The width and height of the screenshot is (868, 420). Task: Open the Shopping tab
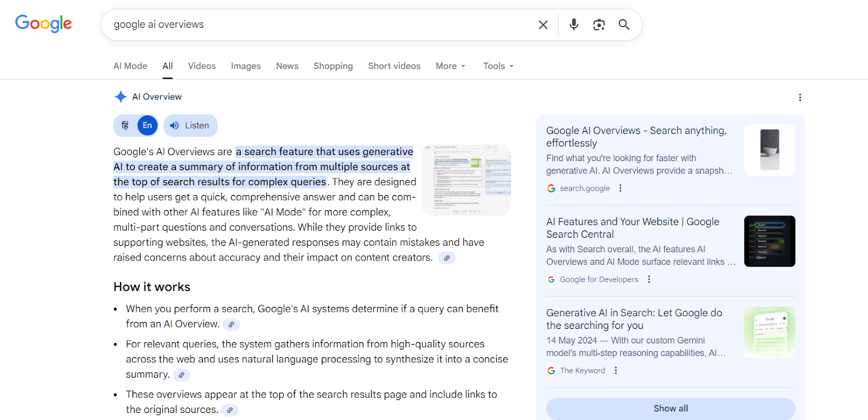333,66
